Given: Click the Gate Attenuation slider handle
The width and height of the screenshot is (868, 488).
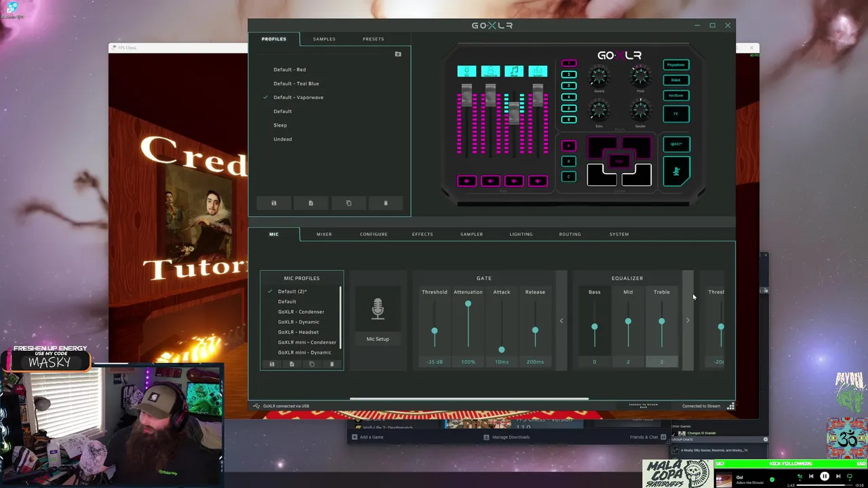Looking at the screenshot, I should pos(468,304).
